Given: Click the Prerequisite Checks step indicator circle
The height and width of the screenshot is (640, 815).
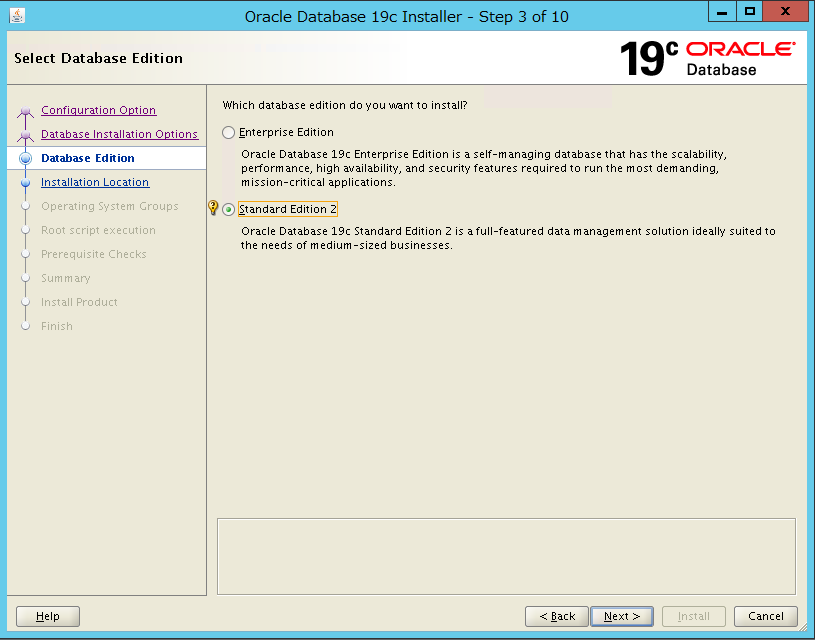Looking at the screenshot, I should tap(24, 254).
